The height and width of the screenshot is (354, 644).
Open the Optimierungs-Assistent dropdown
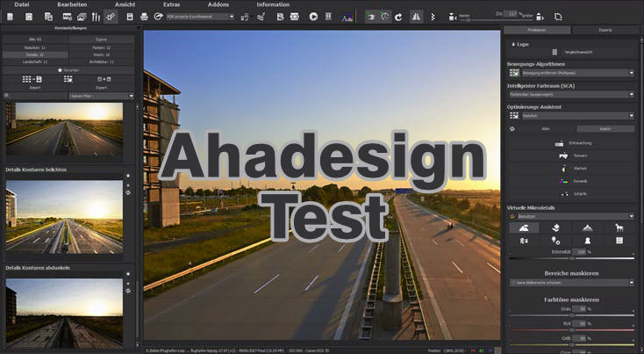(x=578, y=116)
